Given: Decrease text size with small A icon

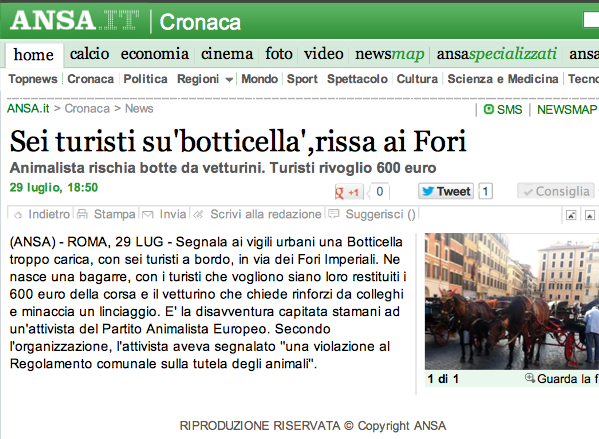Looking at the screenshot, I should pos(571,215).
